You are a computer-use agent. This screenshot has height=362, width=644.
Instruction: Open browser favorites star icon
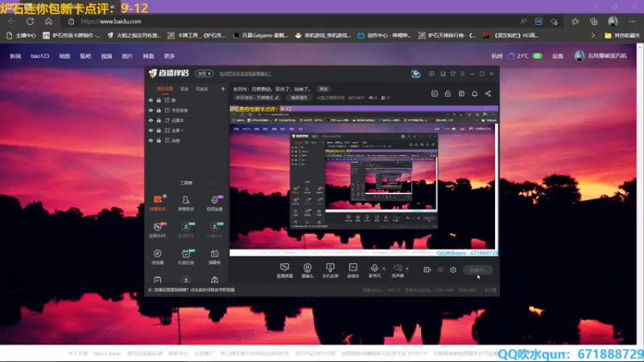point(575,22)
